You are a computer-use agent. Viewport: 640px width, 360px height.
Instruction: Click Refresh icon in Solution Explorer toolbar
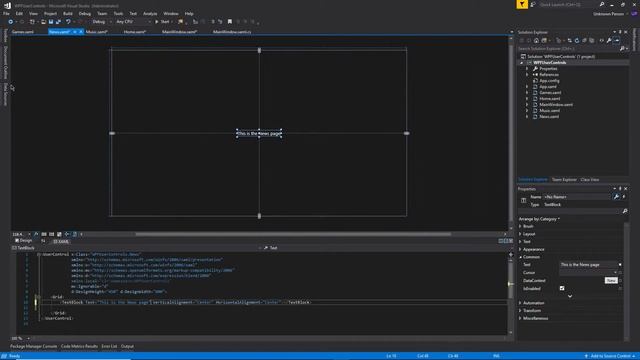577,40
